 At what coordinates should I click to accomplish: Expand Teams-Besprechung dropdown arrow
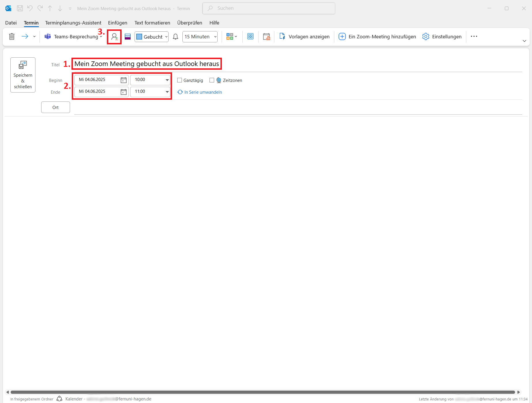coord(101,37)
